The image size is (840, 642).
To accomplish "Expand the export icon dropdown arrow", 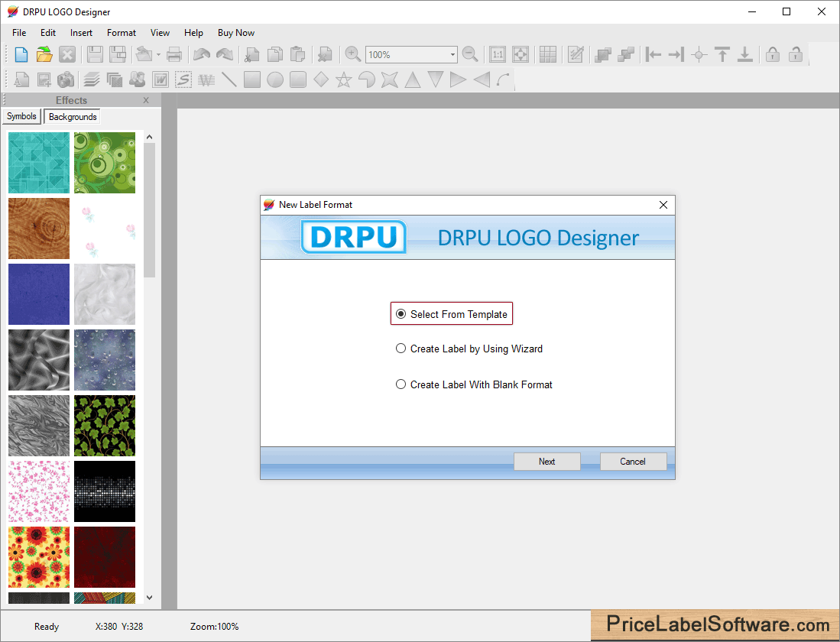I will click(158, 55).
